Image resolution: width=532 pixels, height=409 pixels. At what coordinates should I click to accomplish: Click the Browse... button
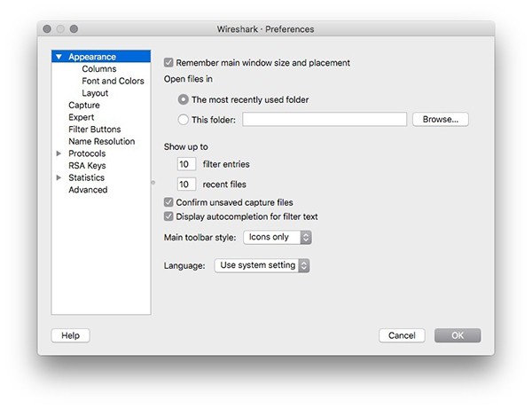tap(441, 120)
